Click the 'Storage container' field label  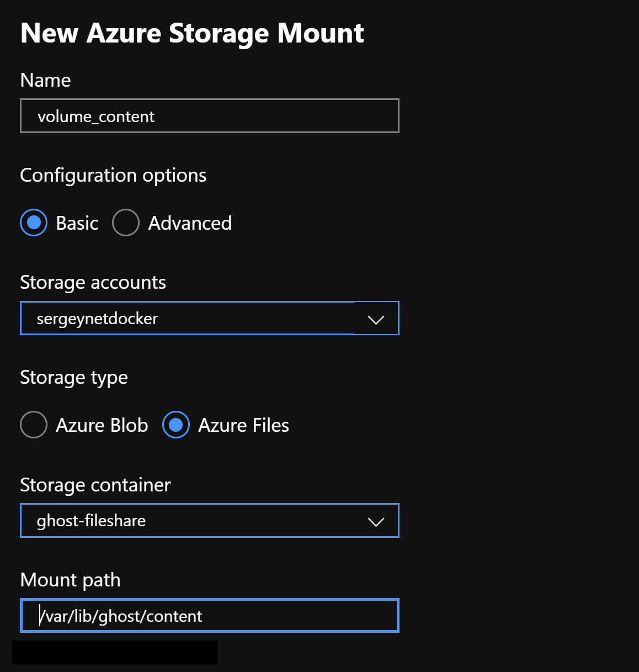click(x=95, y=485)
